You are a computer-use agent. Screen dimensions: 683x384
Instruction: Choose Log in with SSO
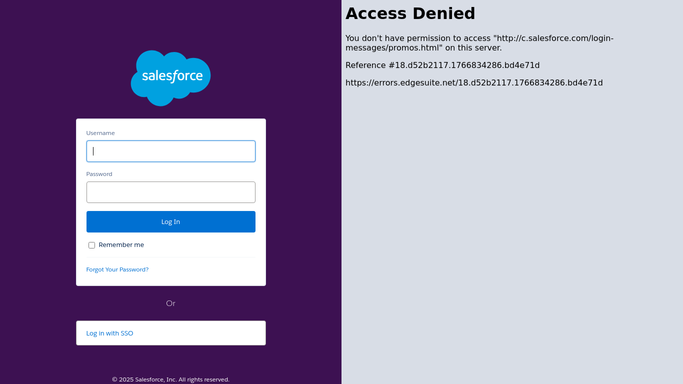click(109, 333)
